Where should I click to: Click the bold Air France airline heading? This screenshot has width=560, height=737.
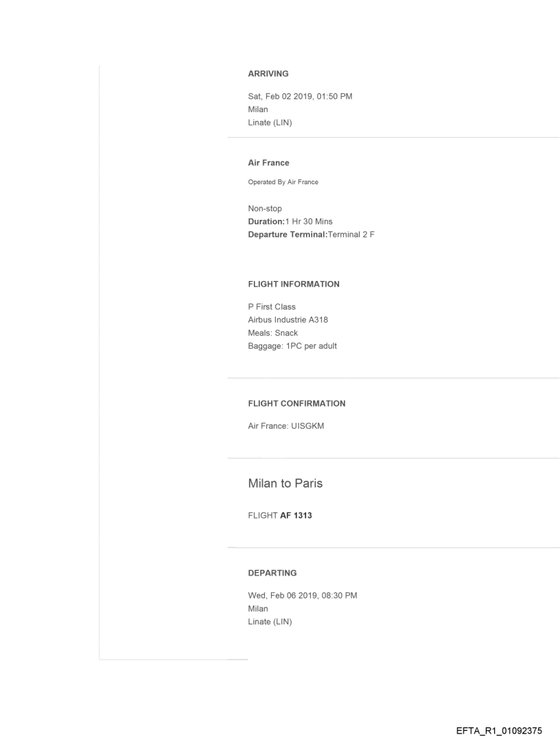[x=268, y=163]
